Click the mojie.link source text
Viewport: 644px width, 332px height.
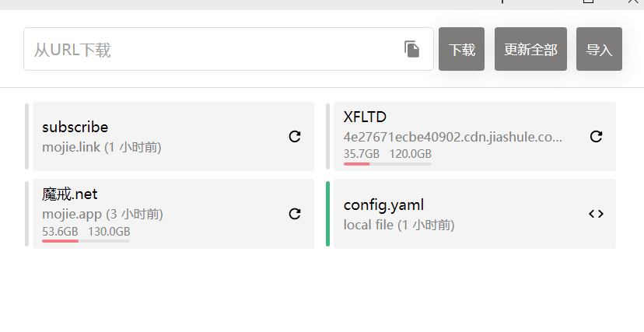(x=72, y=146)
